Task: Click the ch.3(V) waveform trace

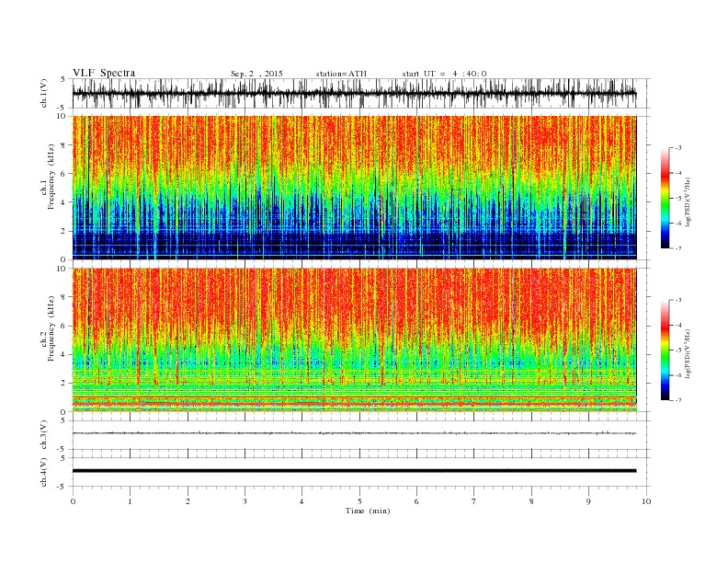Action: [x=354, y=433]
